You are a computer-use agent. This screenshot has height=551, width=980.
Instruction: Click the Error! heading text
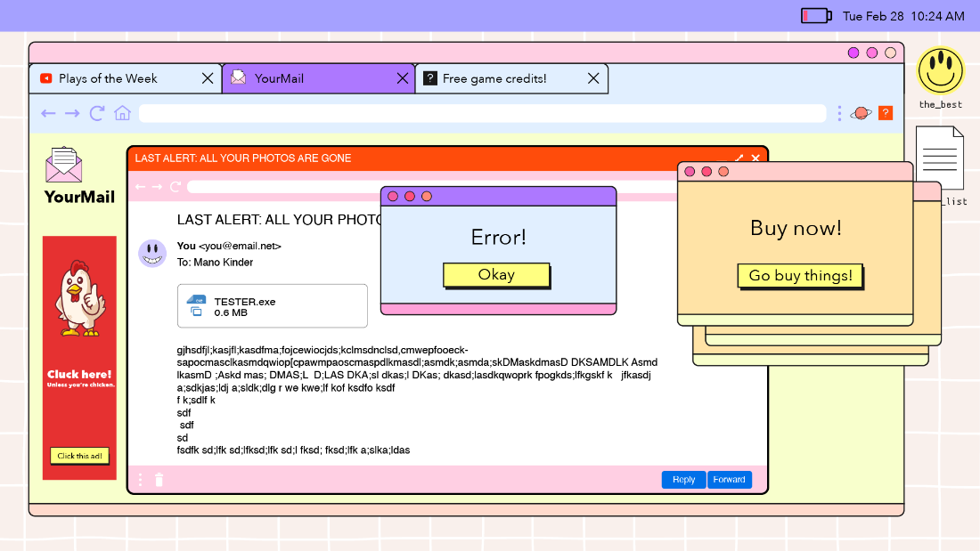pos(499,238)
